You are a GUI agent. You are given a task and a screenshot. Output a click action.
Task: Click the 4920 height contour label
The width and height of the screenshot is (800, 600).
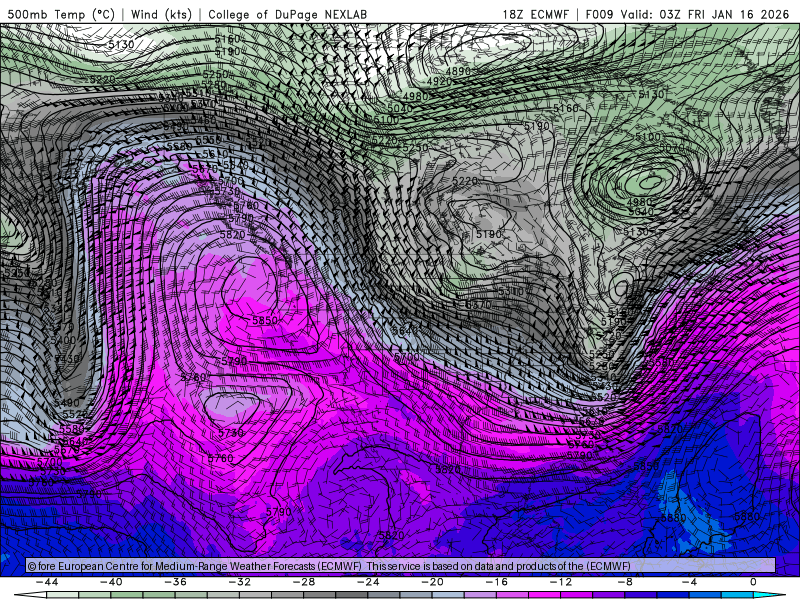click(x=439, y=82)
